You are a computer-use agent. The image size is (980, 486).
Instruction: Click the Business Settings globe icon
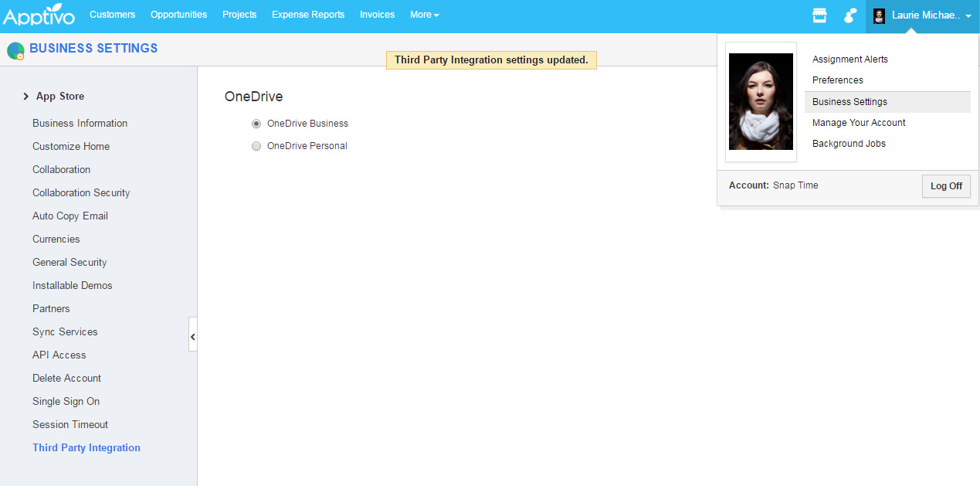tap(15, 51)
